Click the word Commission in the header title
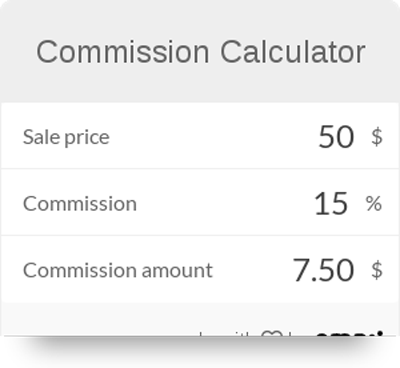This screenshot has width=400, height=368. tap(123, 52)
